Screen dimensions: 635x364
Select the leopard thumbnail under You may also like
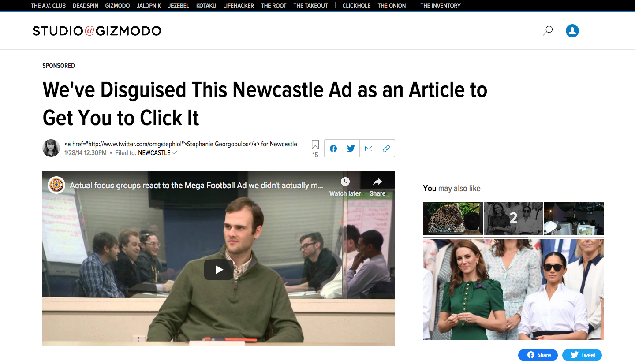coord(453,219)
